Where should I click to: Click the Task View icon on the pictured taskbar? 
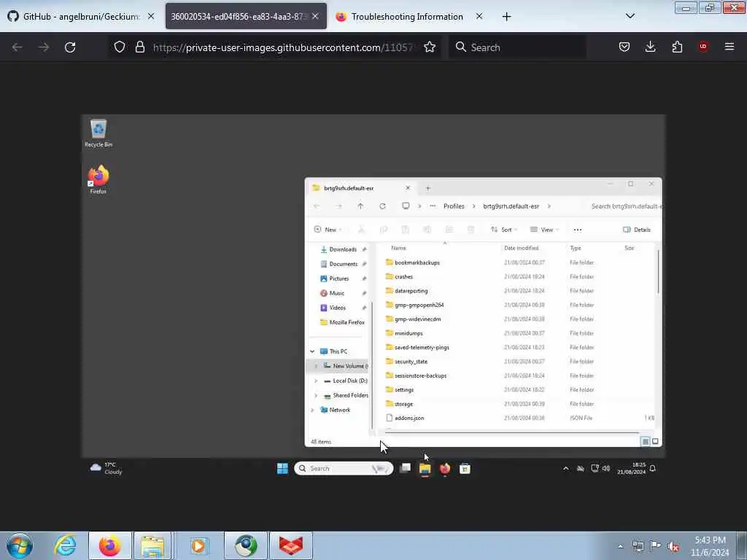coord(405,468)
